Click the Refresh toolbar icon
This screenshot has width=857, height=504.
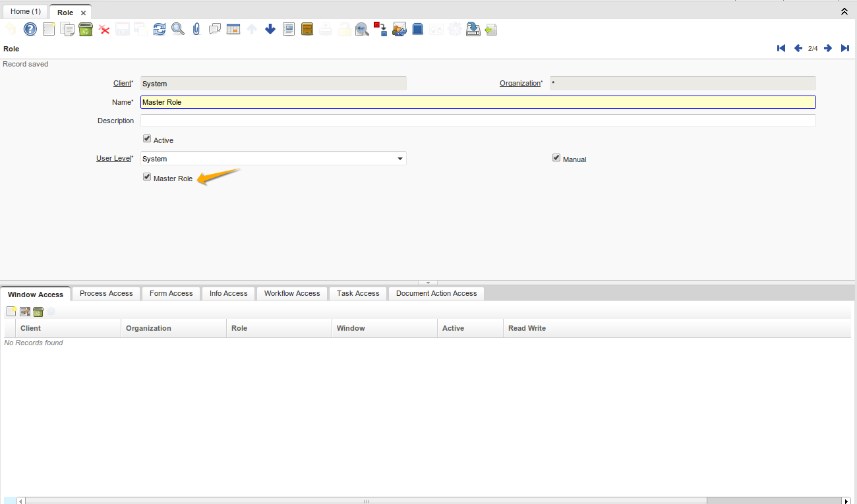[159, 29]
